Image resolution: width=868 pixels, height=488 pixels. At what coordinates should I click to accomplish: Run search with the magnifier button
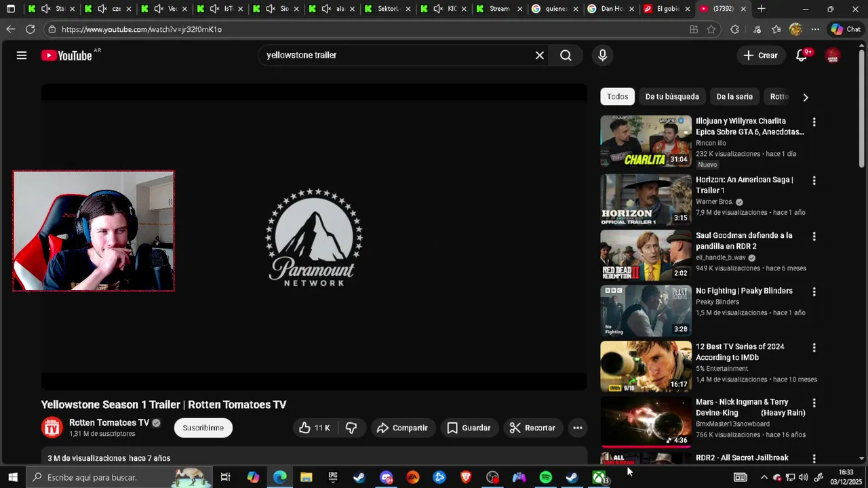(x=566, y=56)
